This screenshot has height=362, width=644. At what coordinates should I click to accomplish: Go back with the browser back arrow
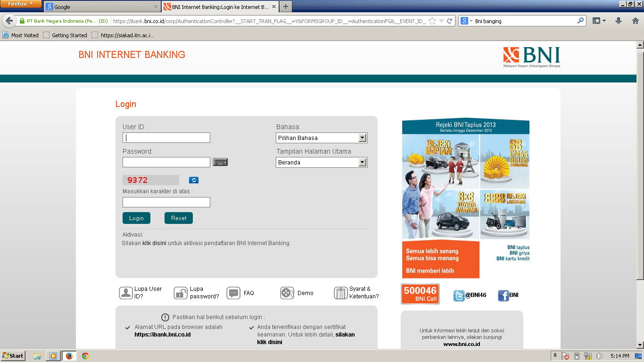tap(9, 21)
